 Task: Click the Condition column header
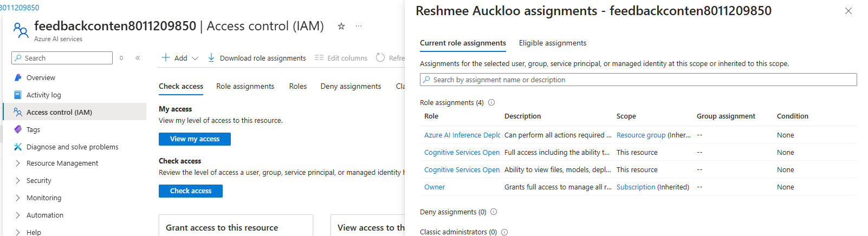tap(792, 116)
